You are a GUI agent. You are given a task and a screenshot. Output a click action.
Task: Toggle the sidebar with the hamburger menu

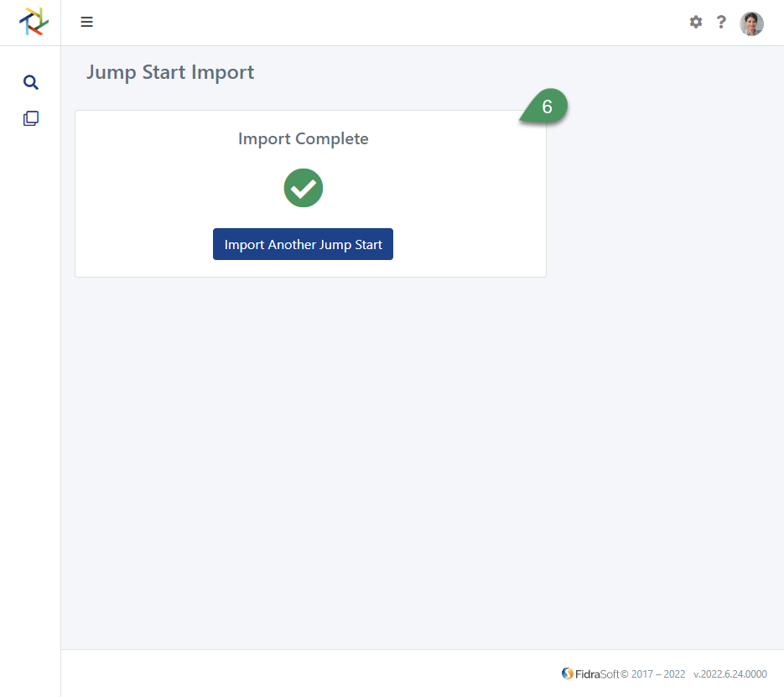[x=86, y=22]
